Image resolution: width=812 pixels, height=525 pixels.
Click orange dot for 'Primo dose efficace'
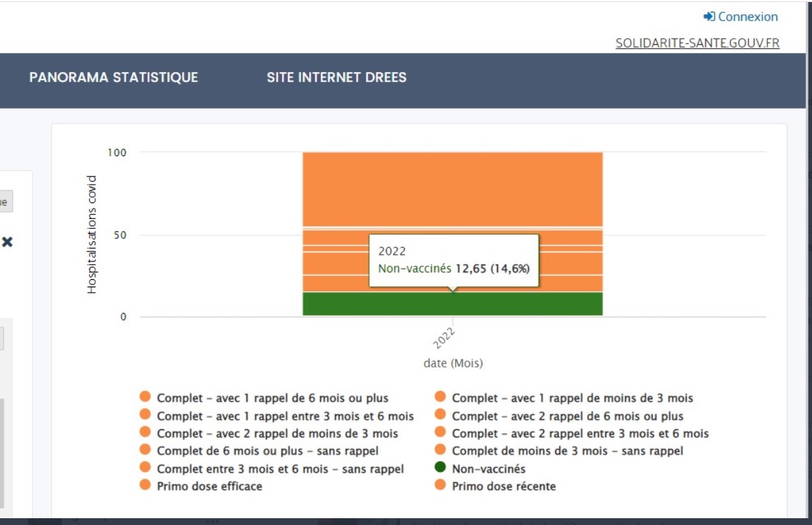tap(145, 485)
